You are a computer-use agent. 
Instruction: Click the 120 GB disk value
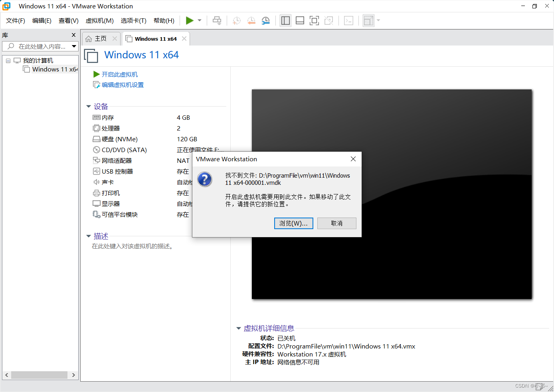pos(187,139)
